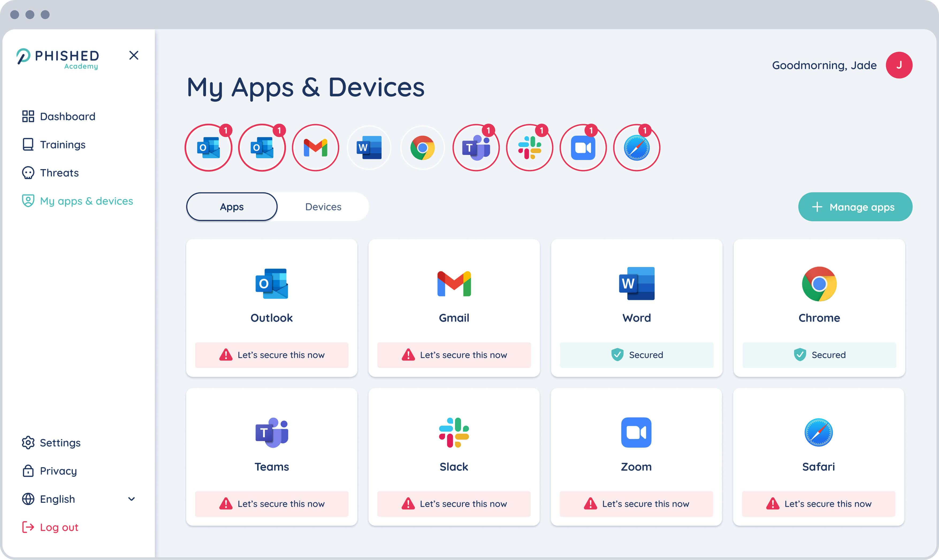Viewport: 939px width, 560px height.
Task: Click the Secured status under Chrome
Action: (819, 355)
